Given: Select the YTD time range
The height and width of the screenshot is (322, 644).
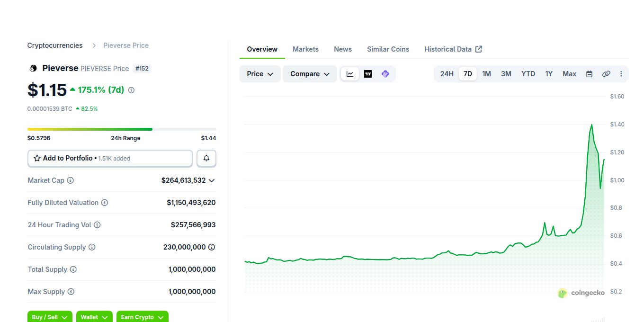Looking at the screenshot, I should tap(528, 74).
